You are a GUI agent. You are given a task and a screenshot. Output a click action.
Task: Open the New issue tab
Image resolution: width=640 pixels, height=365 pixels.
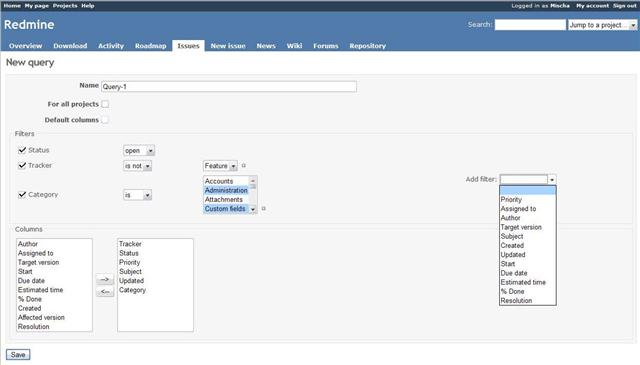(x=228, y=46)
